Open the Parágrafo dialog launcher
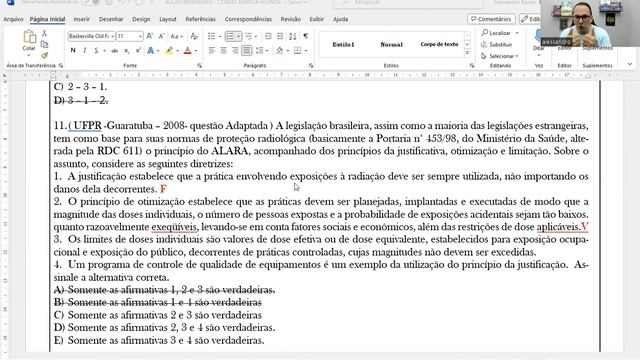The image size is (640, 360). [311, 65]
